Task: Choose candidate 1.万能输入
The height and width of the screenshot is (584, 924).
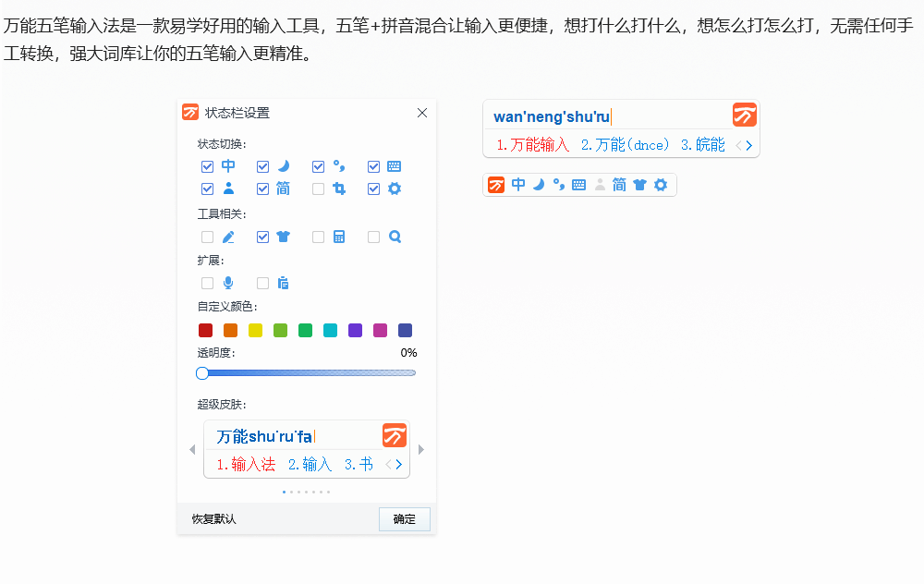Action: pyautogui.click(x=533, y=145)
